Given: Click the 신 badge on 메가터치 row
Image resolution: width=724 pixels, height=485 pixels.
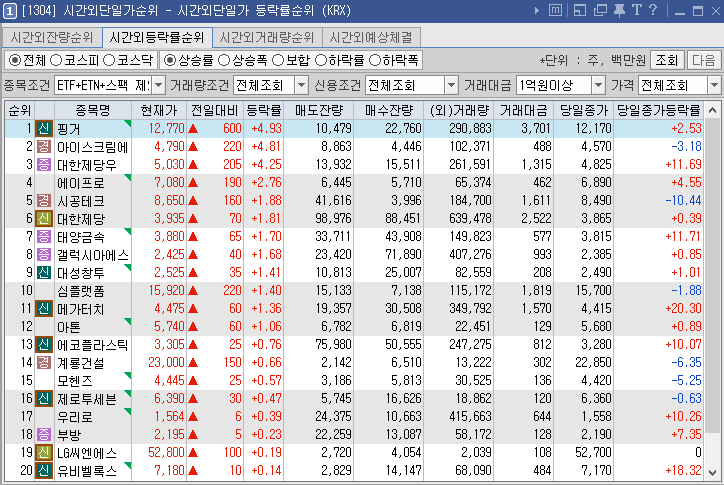Looking at the screenshot, I should (x=44, y=309).
